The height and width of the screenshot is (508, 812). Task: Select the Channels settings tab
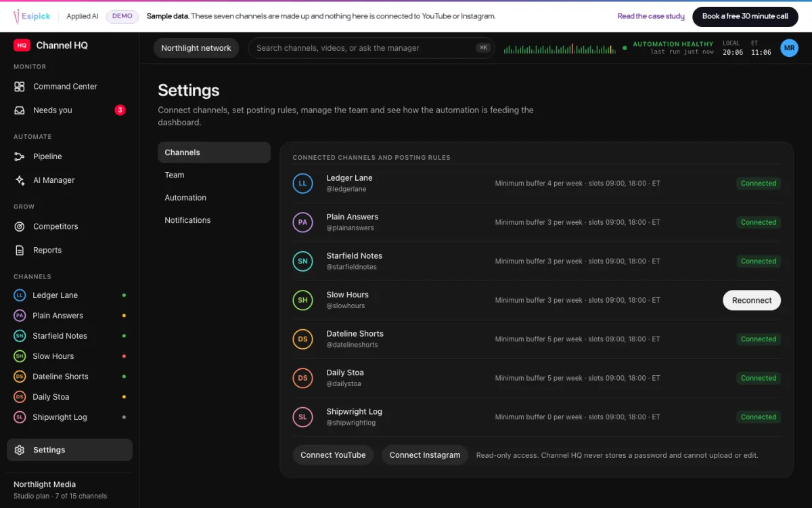pyautogui.click(x=214, y=152)
